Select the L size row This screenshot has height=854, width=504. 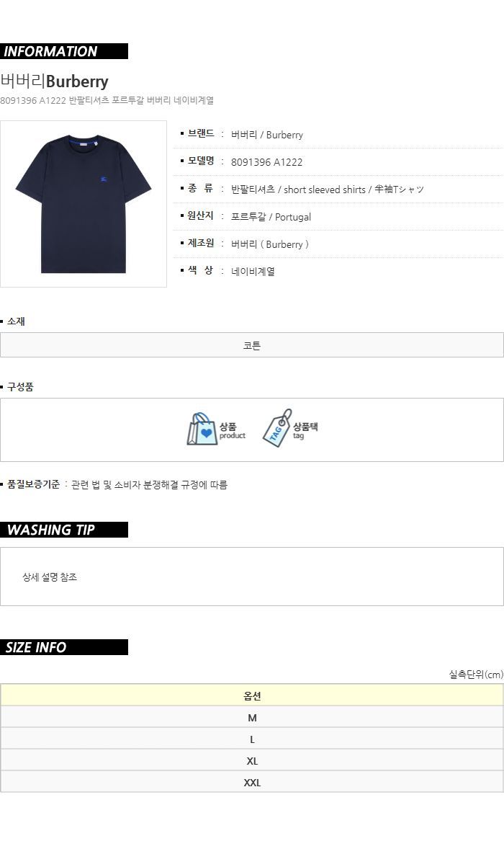[252, 739]
